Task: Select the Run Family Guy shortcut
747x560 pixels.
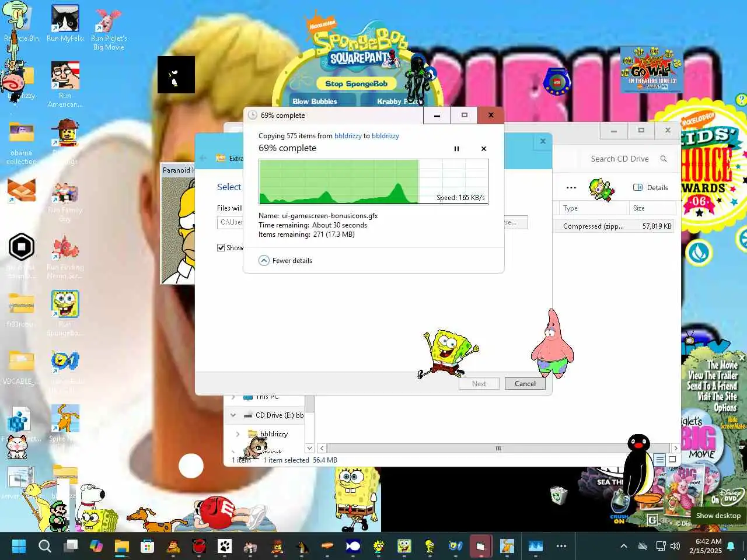Action: coord(65,201)
